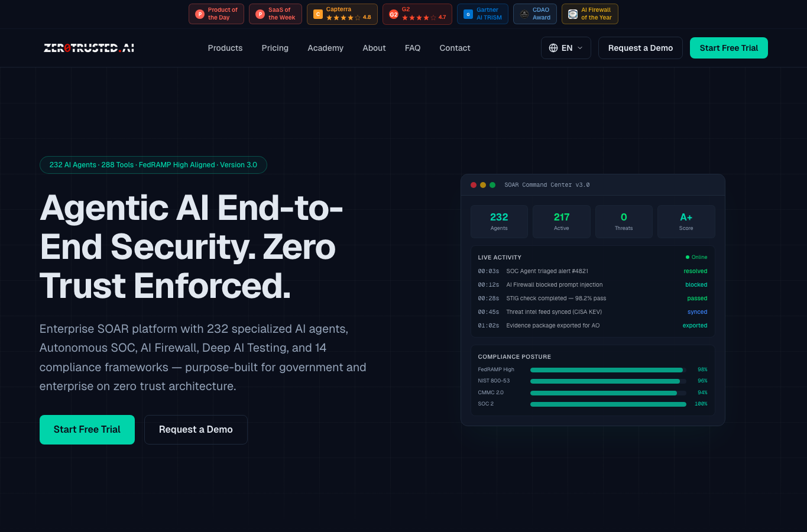Click the 'resolved' status text
Screen dimensions: 807x532
(695, 271)
